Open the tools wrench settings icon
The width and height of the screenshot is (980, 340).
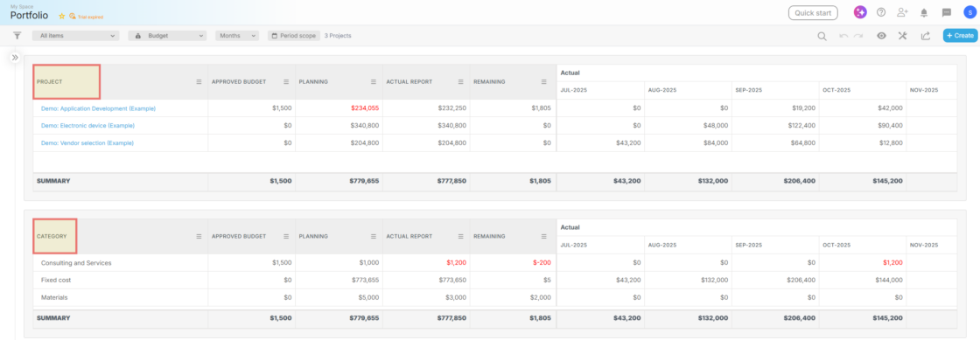(902, 36)
